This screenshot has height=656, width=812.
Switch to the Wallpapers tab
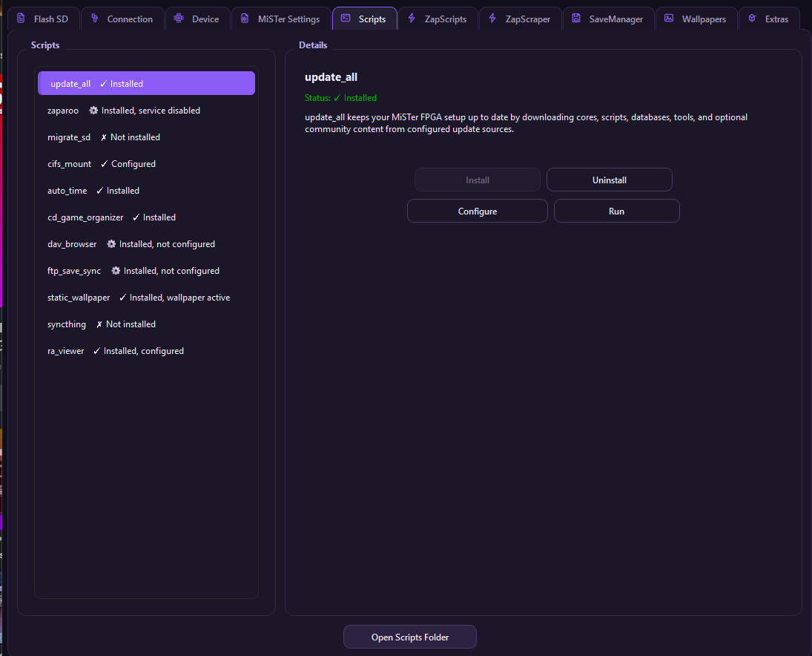click(696, 19)
